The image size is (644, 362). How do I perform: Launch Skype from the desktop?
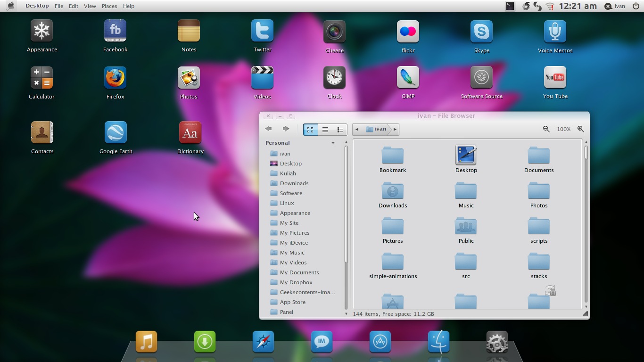pos(481,32)
